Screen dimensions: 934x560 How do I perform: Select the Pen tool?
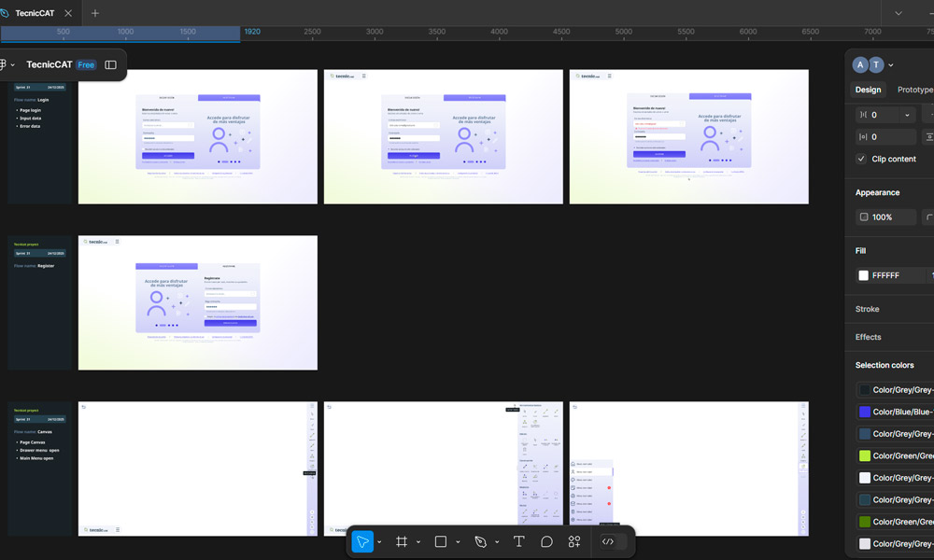tap(480, 541)
